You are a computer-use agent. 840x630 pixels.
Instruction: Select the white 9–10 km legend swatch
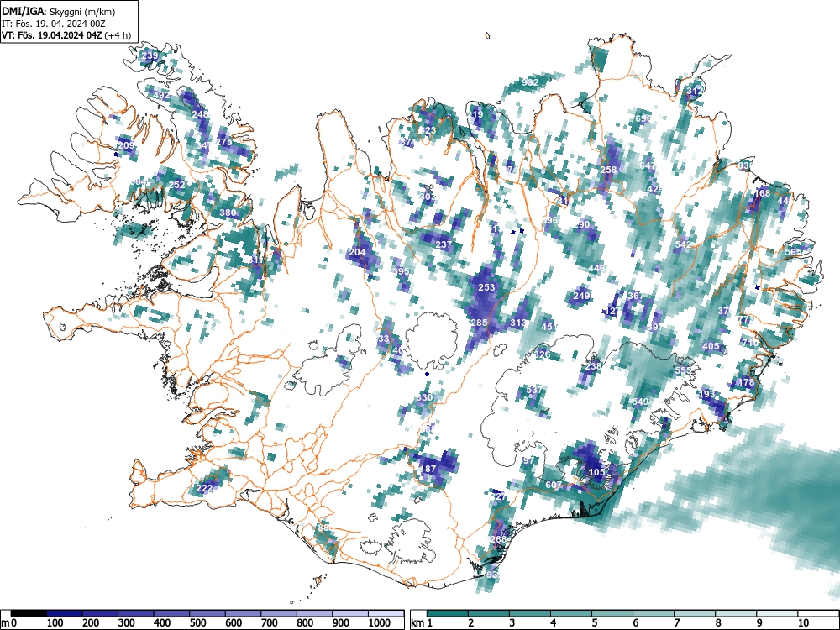point(777,613)
